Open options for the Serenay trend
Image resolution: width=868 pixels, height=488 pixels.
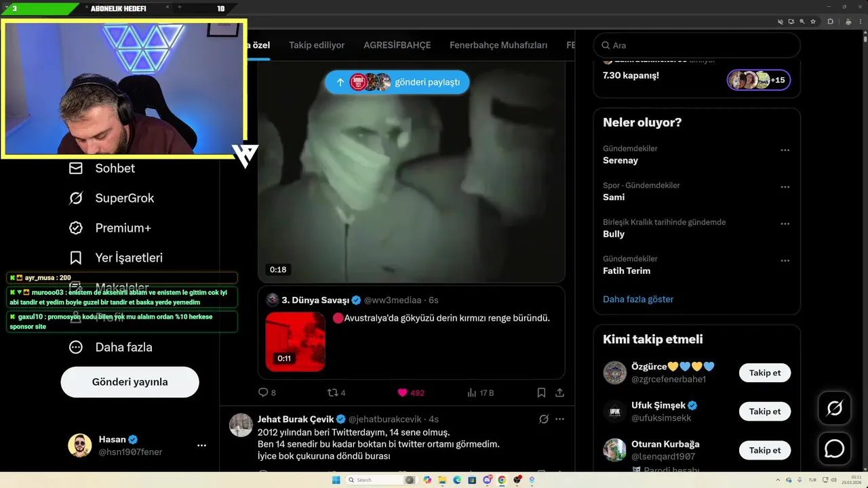[785, 150]
